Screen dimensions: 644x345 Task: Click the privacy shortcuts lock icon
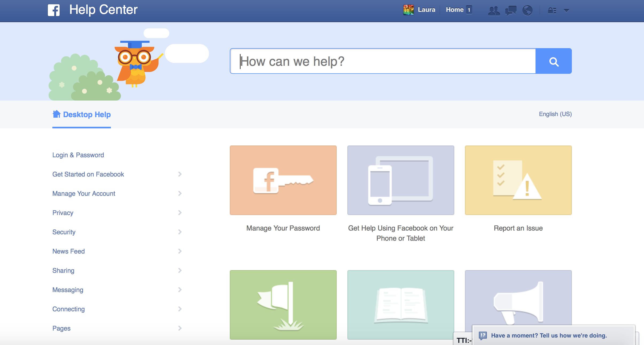point(552,11)
